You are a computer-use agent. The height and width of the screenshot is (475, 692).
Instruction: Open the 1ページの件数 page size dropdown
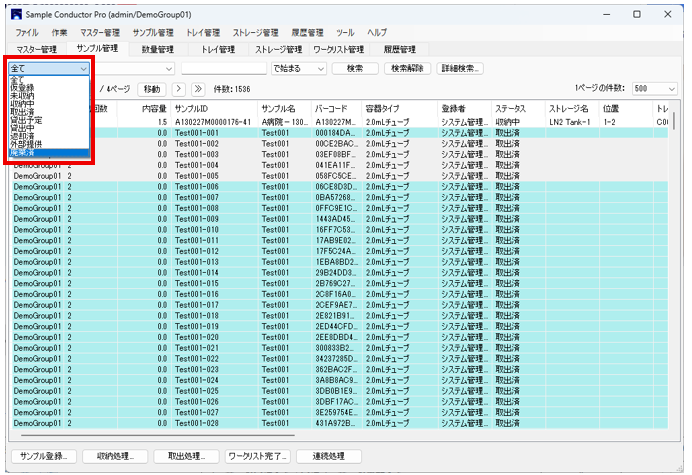pyautogui.click(x=654, y=89)
